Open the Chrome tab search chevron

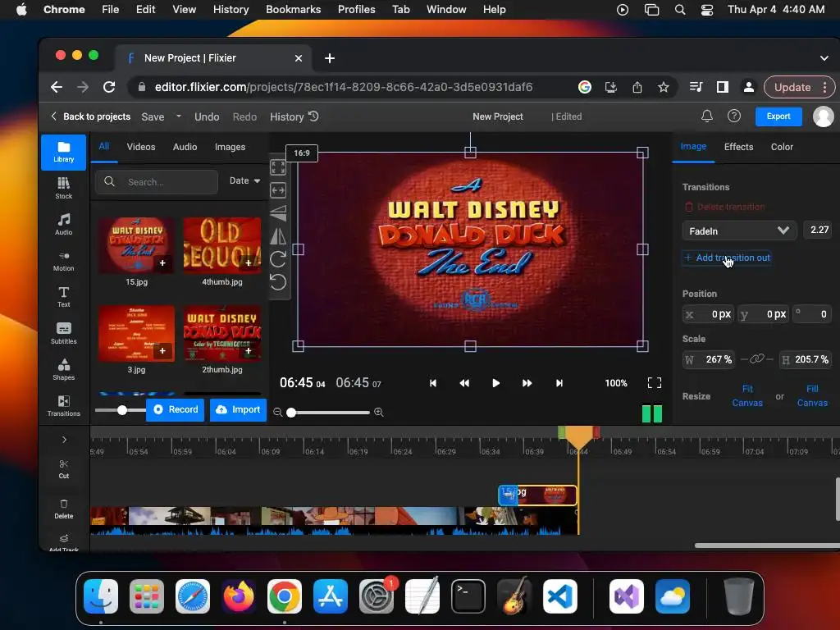click(824, 58)
